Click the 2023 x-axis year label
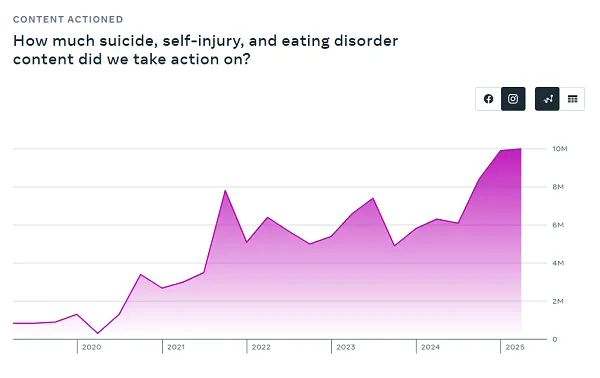The height and width of the screenshot is (378, 600). tap(346, 347)
